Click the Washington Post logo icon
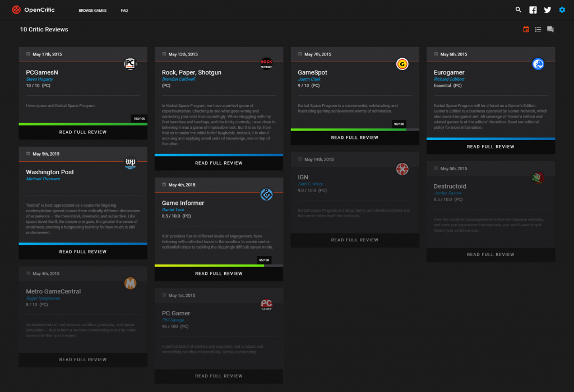574x392 pixels. point(130,164)
